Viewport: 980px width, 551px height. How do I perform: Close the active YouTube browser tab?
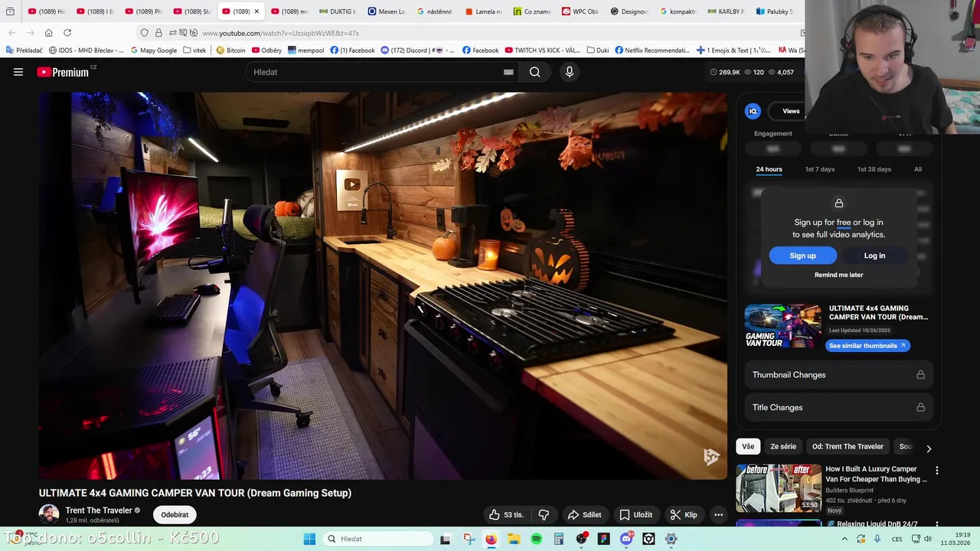point(256,11)
